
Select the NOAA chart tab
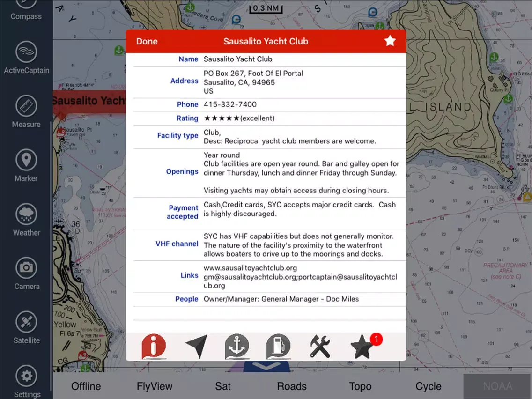(x=498, y=386)
